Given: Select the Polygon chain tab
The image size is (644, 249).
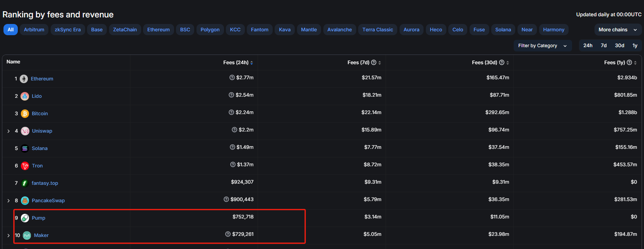Looking at the screenshot, I should point(210,30).
